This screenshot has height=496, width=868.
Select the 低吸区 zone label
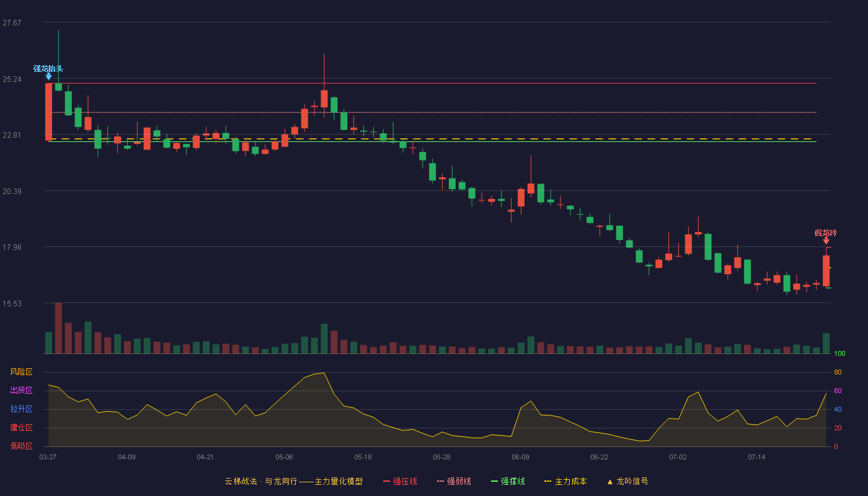point(21,446)
